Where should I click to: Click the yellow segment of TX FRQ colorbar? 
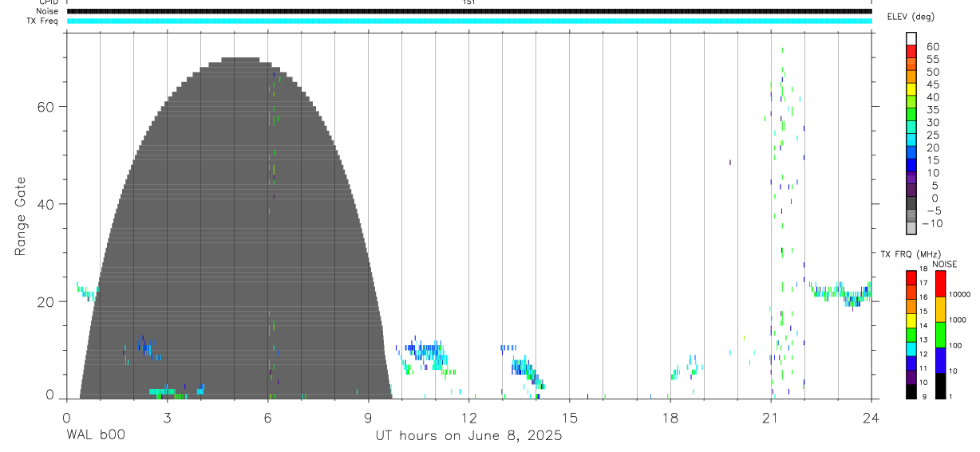911,320
